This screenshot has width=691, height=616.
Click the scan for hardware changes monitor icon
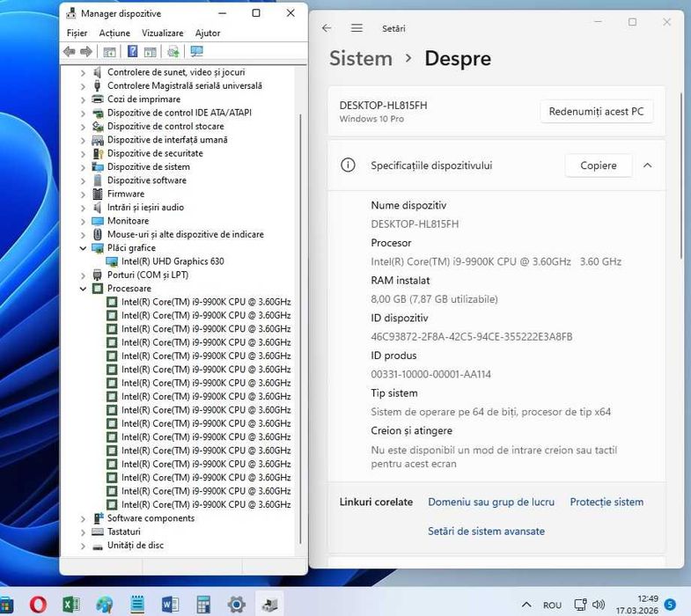click(196, 52)
